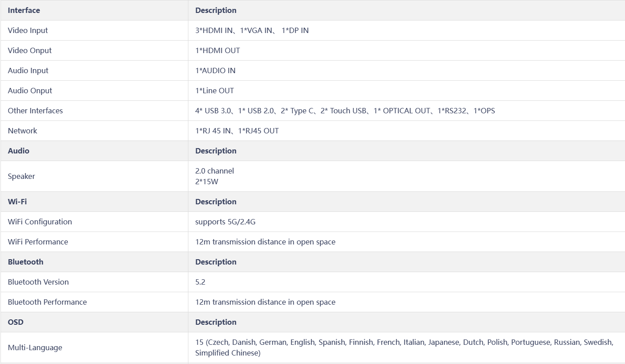Click the '4* USB 3.0...1*OPS' interfaces value
The height and width of the screenshot is (364, 625).
point(345,111)
